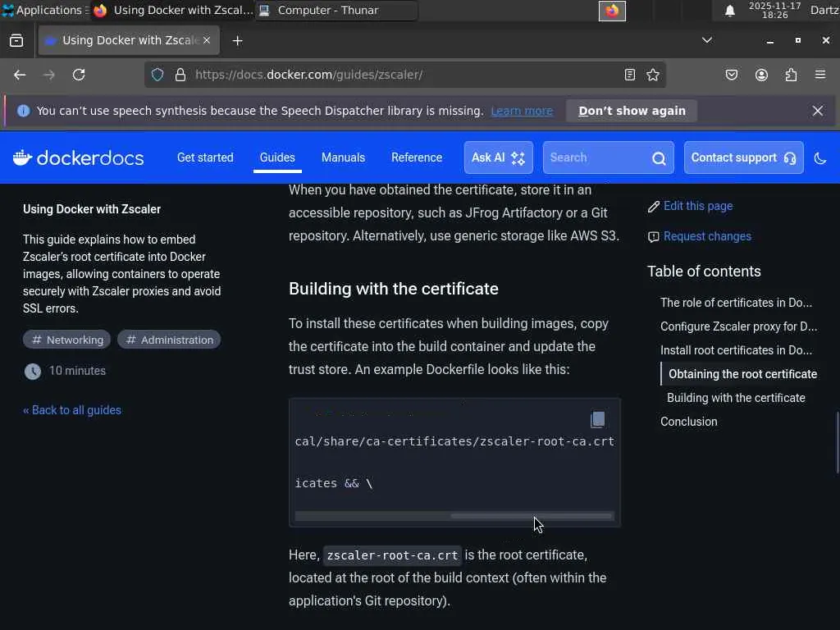Click the Using Docker with Zscaler sidebar title
840x630 pixels.
(92, 209)
